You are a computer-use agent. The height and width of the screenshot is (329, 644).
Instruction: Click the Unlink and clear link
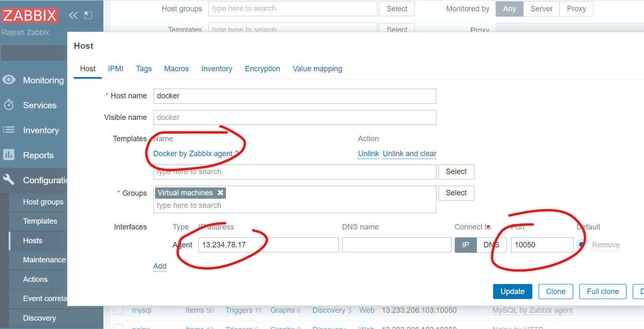coord(409,154)
